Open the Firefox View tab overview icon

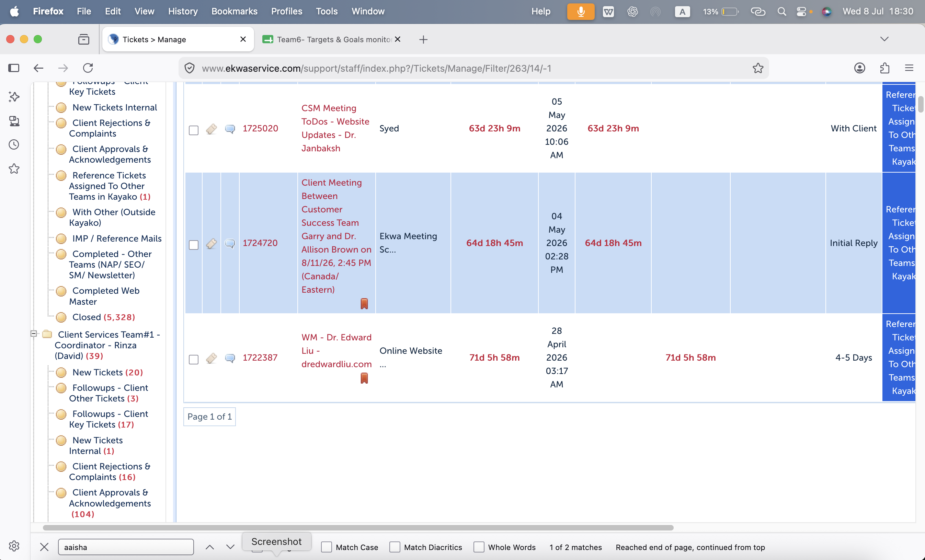point(83,39)
